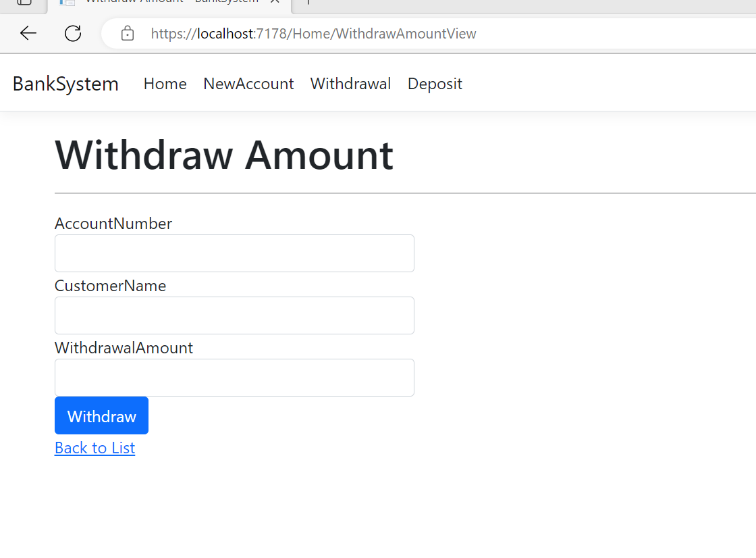Open the NewAccount navigation link
The height and width of the screenshot is (558, 756).
(x=248, y=84)
